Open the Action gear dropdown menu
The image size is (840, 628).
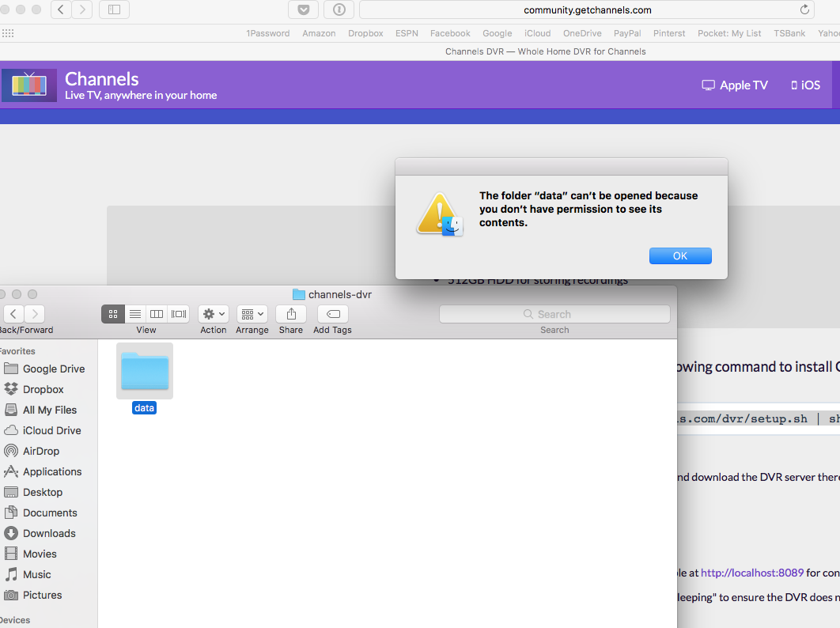click(x=214, y=314)
